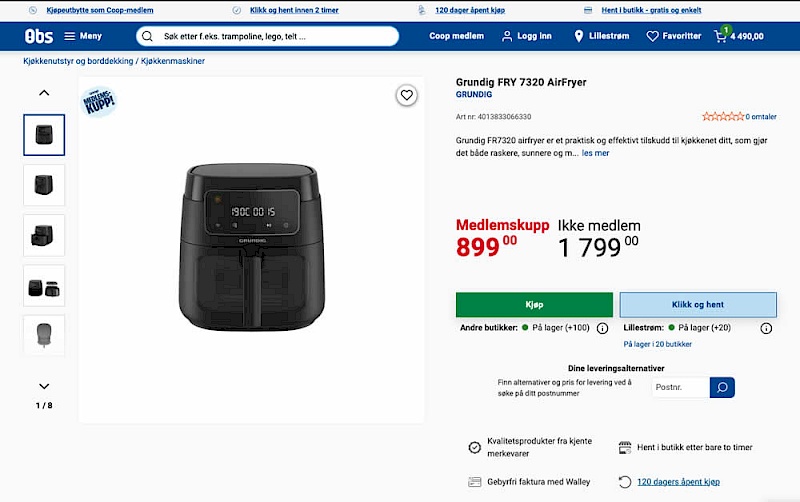The height and width of the screenshot is (502, 800).
Task: Open 'På lager i 20 butikker' link
Action: tap(657, 344)
